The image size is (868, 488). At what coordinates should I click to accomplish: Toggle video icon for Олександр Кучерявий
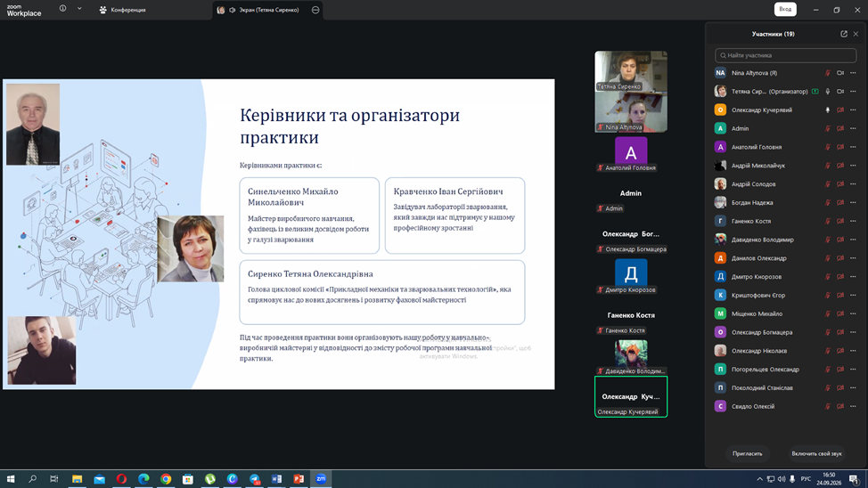tap(840, 110)
